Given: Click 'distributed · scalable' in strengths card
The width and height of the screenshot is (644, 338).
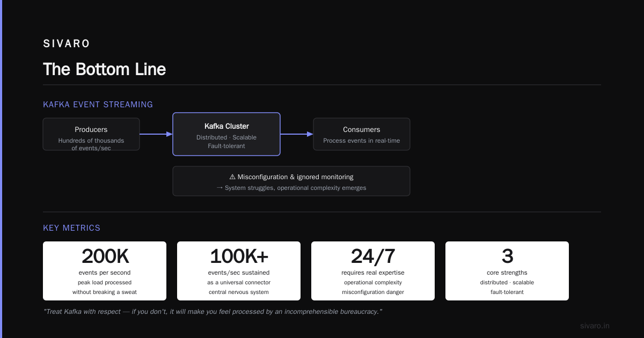Looking at the screenshot, I should (x=507, y=282).
